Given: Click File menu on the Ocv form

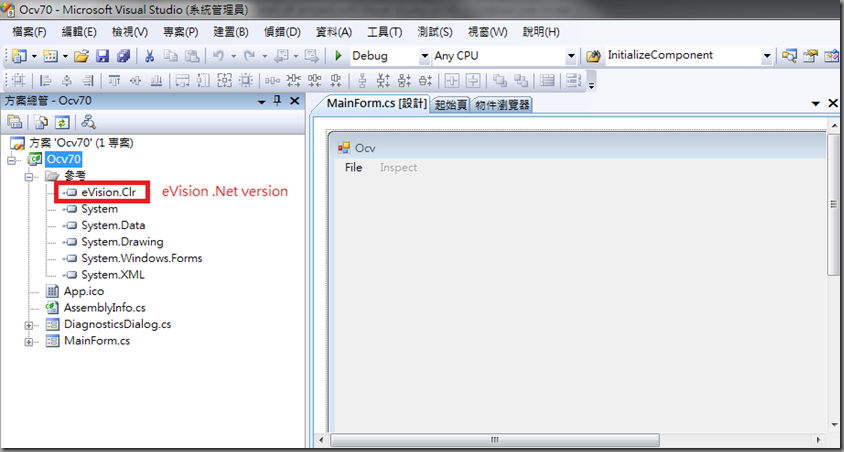Looking at the screenshot, I should pyautogui.click(x=354, y=167).
